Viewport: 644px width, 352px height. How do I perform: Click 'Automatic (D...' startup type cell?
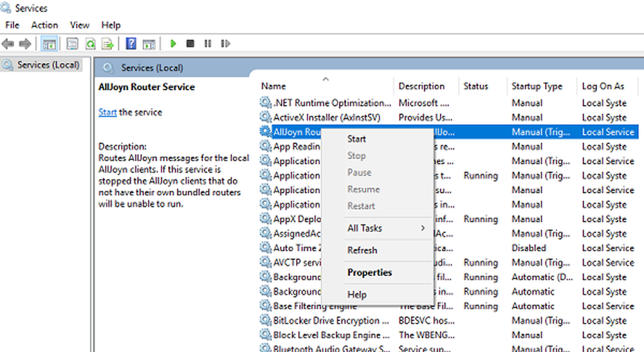point(542,277)
